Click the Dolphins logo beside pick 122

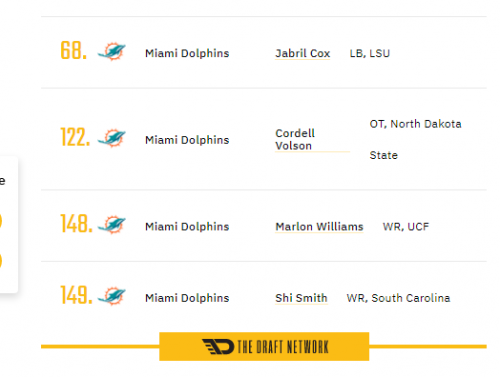click(112, 138)
